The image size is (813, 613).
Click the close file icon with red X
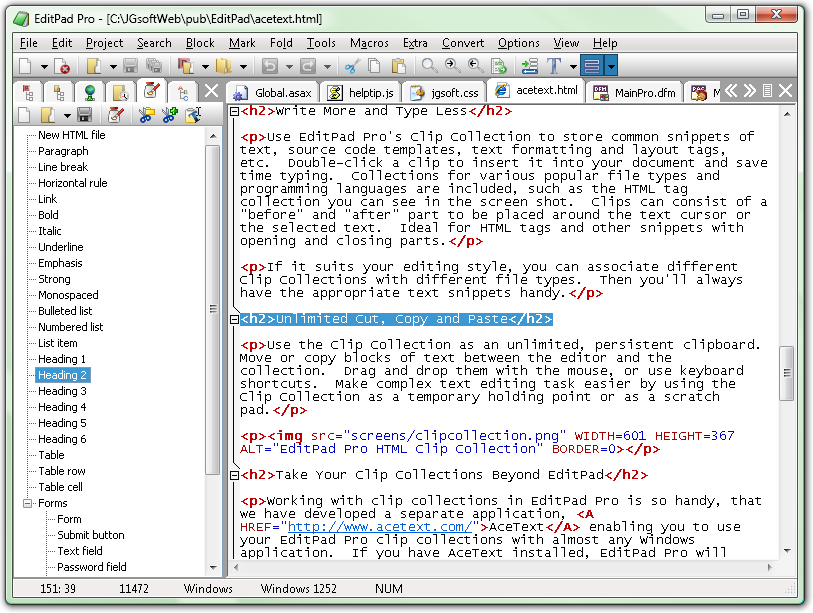(62, 66)
